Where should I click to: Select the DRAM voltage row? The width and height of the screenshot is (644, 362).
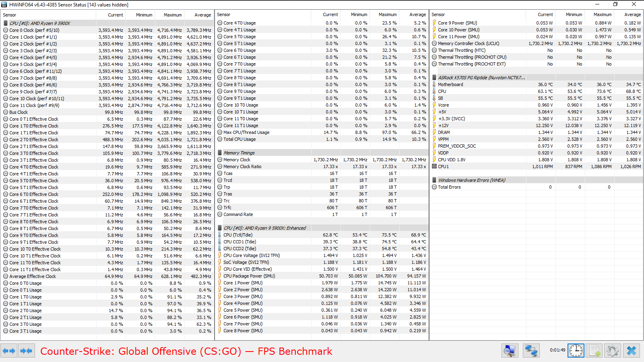pyautogui.click(x=537, y=132)
